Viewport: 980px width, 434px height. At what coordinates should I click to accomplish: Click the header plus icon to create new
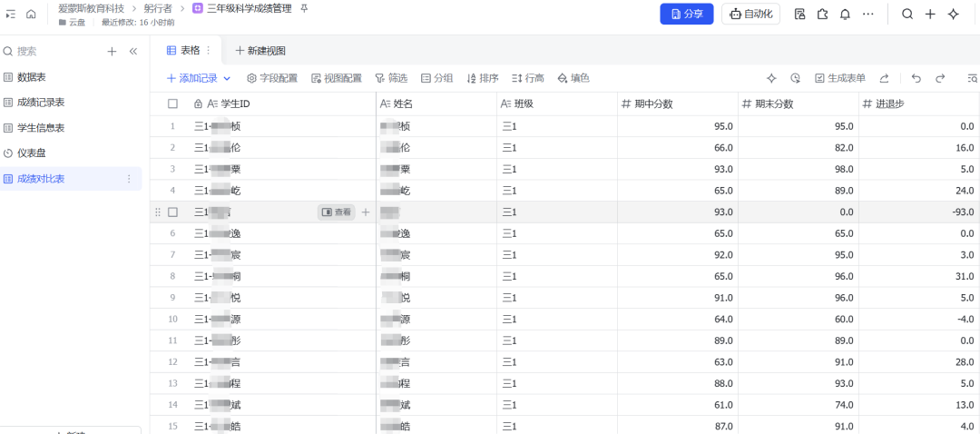(x=930, y=14)
